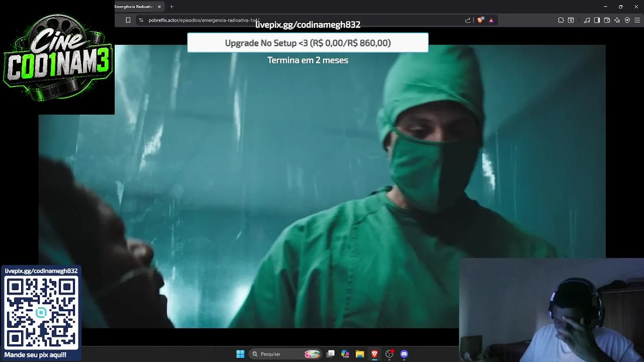The width and height of the screenshot is (644, 362).
Task: Select the Emergência Radioativa tab
Action: [135, 7]
